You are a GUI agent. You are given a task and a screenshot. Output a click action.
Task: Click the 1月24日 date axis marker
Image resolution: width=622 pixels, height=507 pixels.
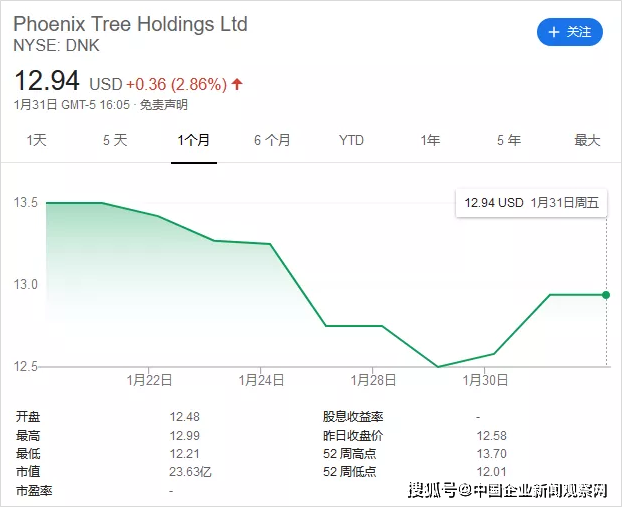point(261,380)
